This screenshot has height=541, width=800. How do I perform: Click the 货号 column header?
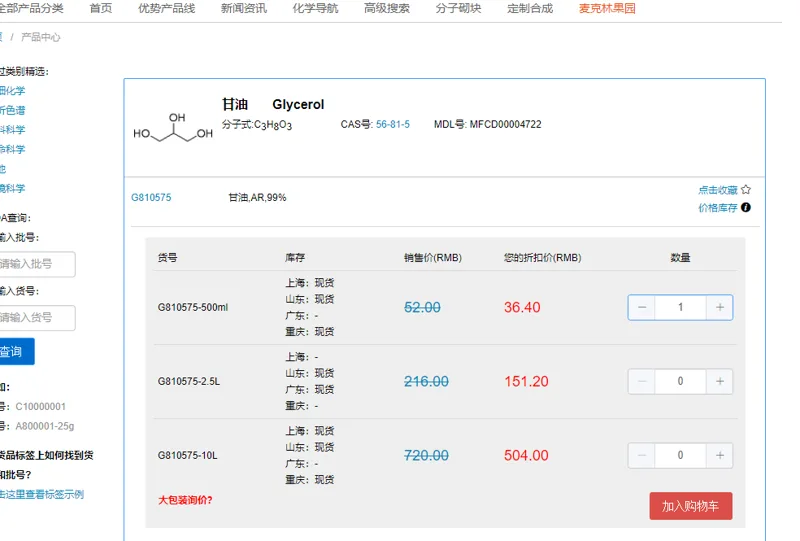pyautogui.click(x=167, y=258)
